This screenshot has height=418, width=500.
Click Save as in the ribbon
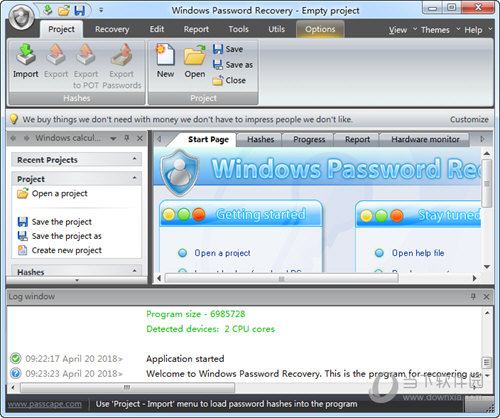pyautogui.click(x=233, y=65)
